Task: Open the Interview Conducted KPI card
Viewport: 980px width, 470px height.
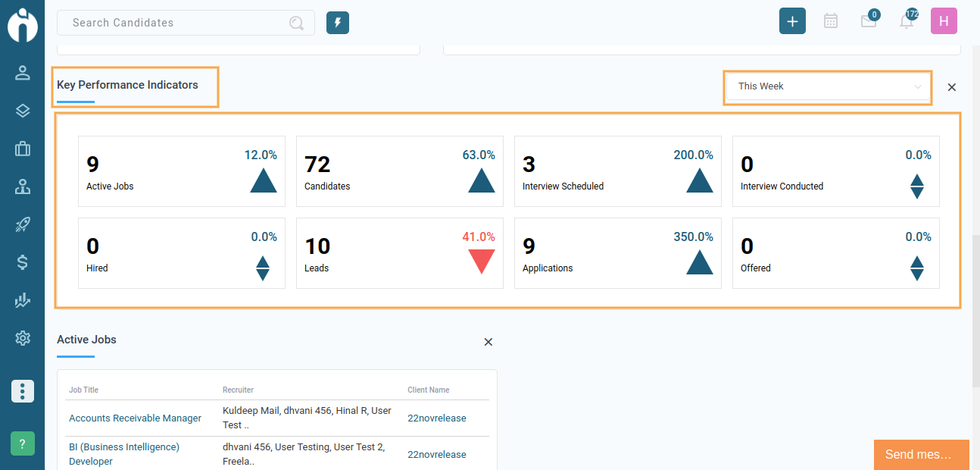Action: coord(836,171)
